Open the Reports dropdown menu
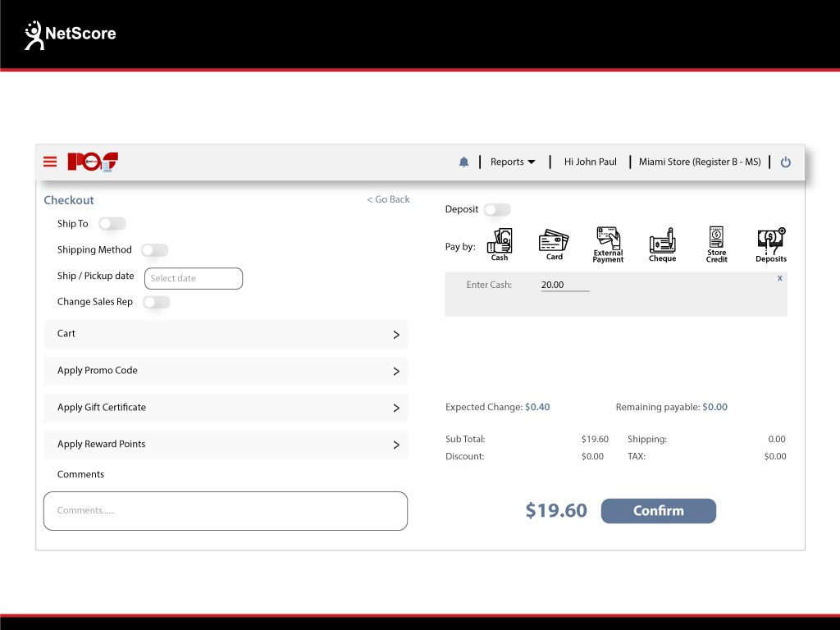 click(513, 162)
